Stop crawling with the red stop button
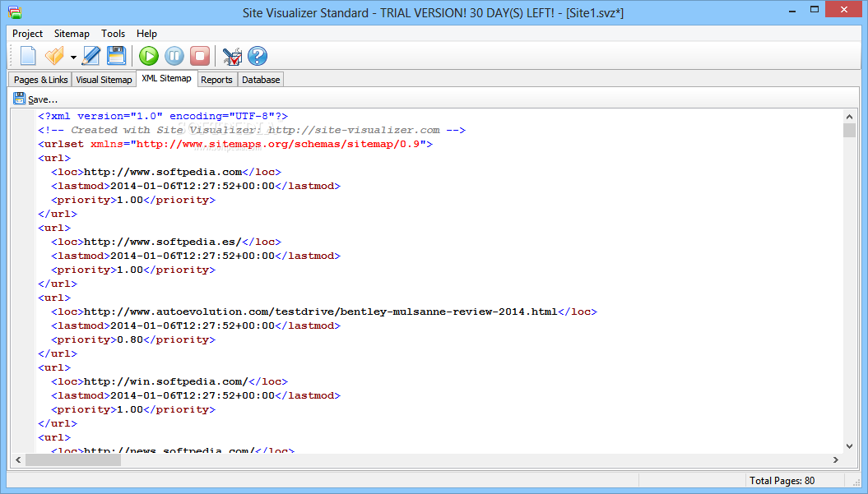868x494 pixels. [x=200, y=56]
